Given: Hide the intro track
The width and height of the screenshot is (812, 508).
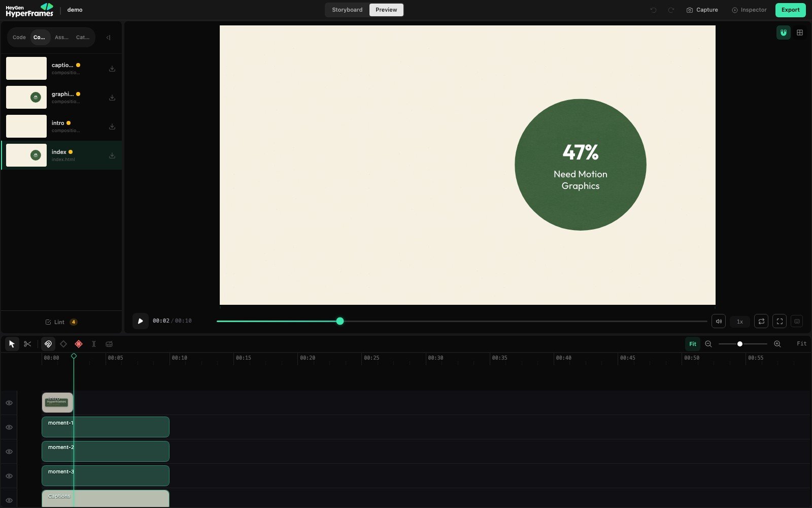Looking at the screenshot, I should coord(9,403).
